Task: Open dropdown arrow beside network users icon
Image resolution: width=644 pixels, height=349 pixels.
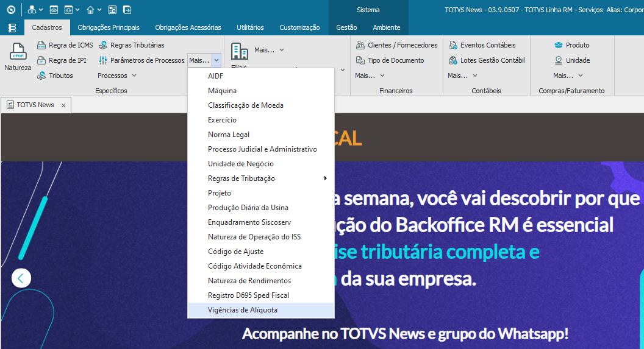Action: [41, 10]
